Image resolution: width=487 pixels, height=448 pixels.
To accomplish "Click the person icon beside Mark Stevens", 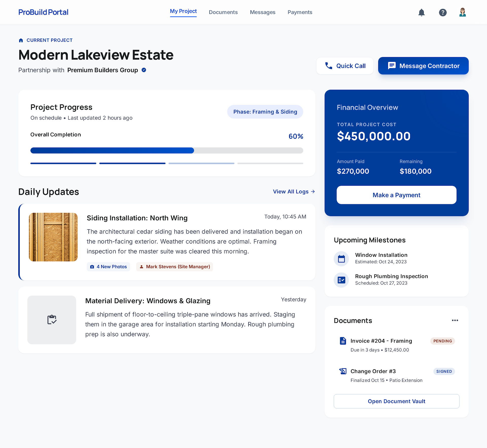I will point(142,267).
